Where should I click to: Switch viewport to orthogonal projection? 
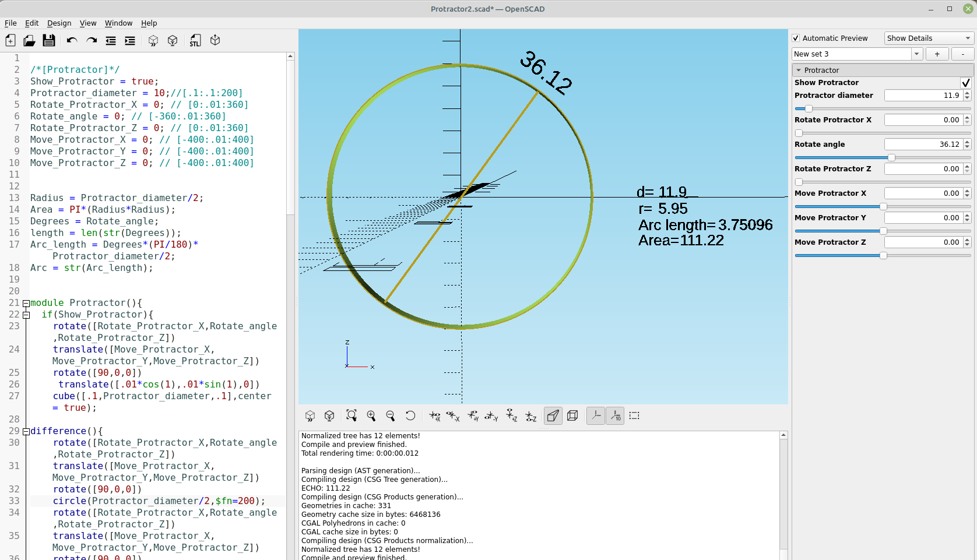point(572,415)
